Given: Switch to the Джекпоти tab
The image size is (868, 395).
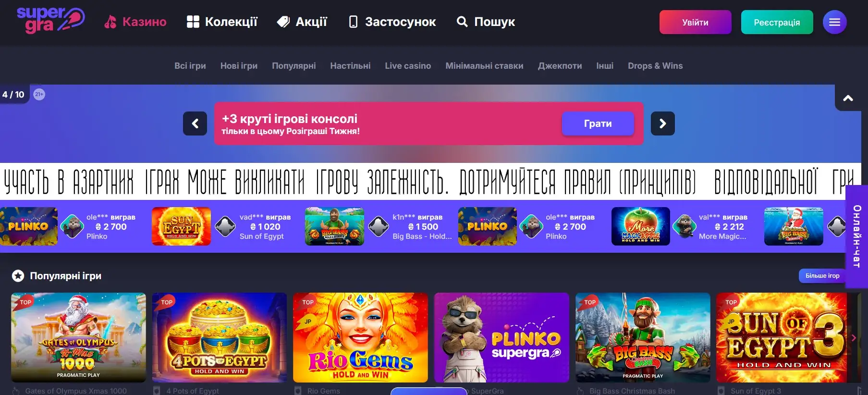Looking at the screenshot, I should pos(560,66).
